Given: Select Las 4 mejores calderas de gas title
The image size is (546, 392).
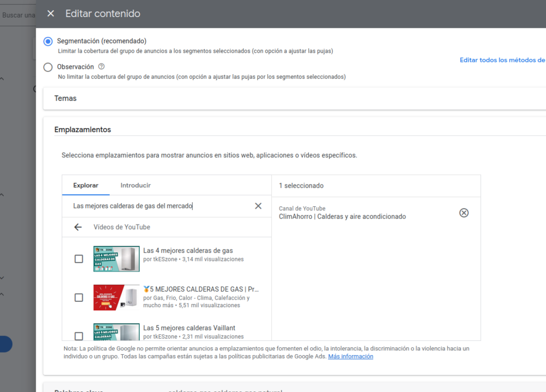Looking at the screenshot, I should pos(188,251).
